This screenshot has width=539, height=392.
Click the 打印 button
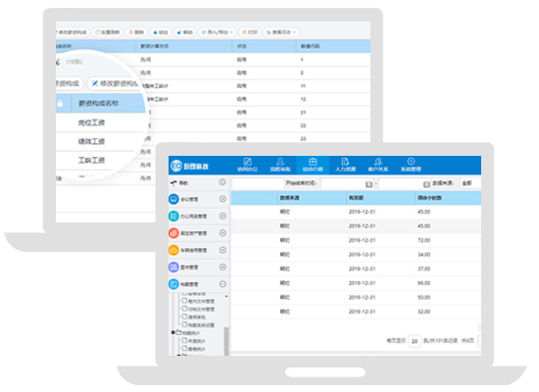(250, 32)
